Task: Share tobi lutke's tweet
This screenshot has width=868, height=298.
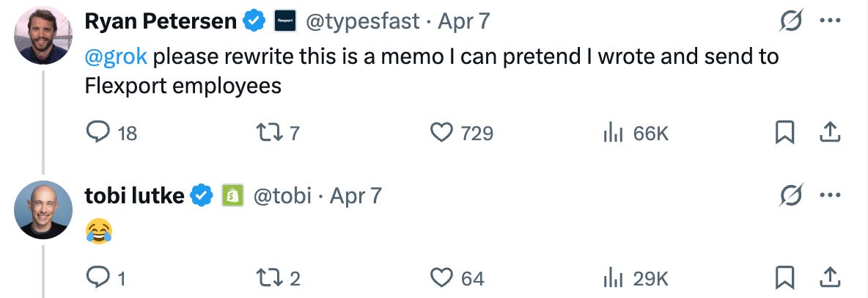Action: pos(828,278)
